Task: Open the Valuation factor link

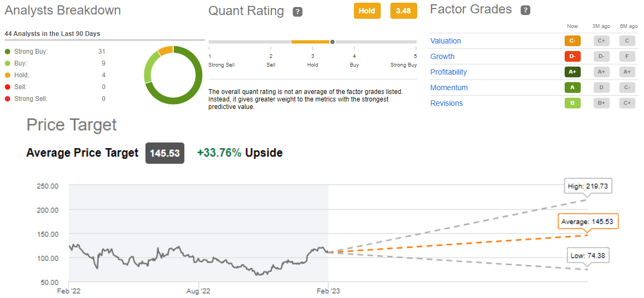Action: tap(445, 41)
